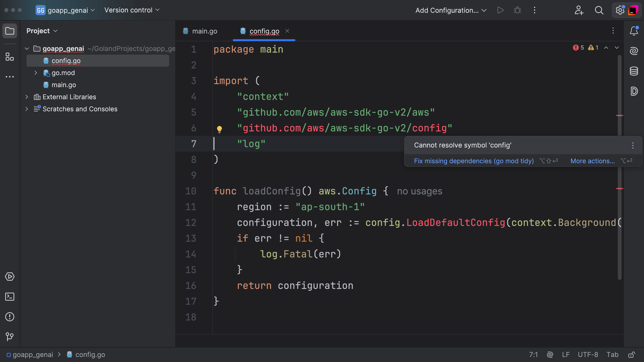Click the Run configuration play button
Viewport: 644px width, 362px height.
point(500,10)
